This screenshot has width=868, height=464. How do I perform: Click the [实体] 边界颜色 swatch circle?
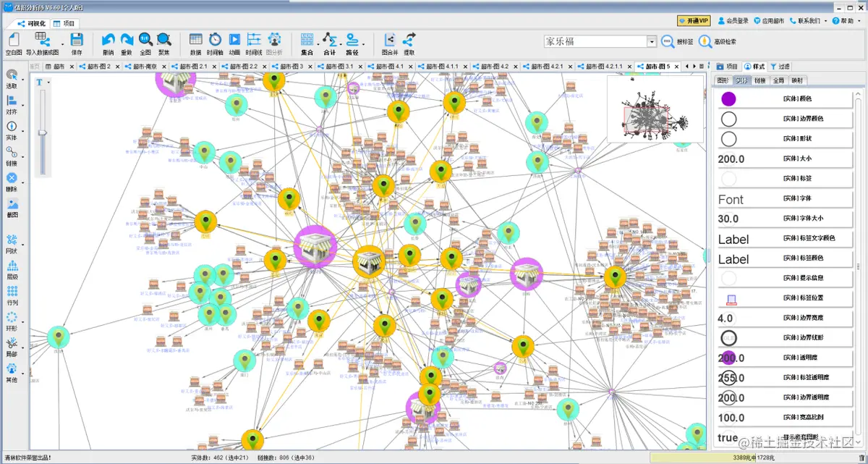[x=728, y=119]
